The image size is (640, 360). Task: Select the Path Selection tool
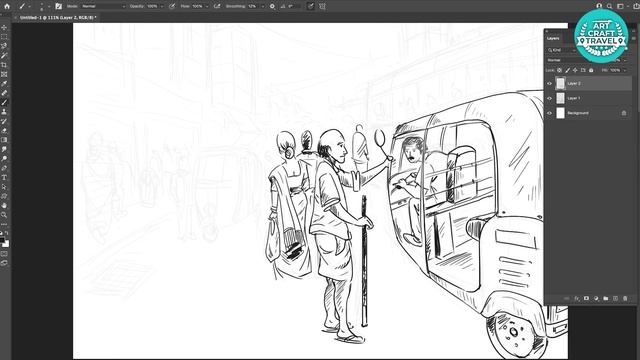4,187
